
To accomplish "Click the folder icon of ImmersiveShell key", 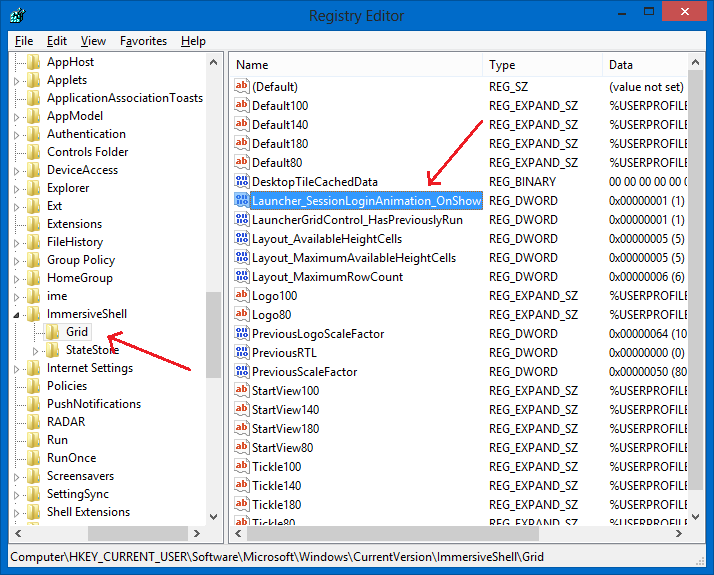I will point(34,314).
